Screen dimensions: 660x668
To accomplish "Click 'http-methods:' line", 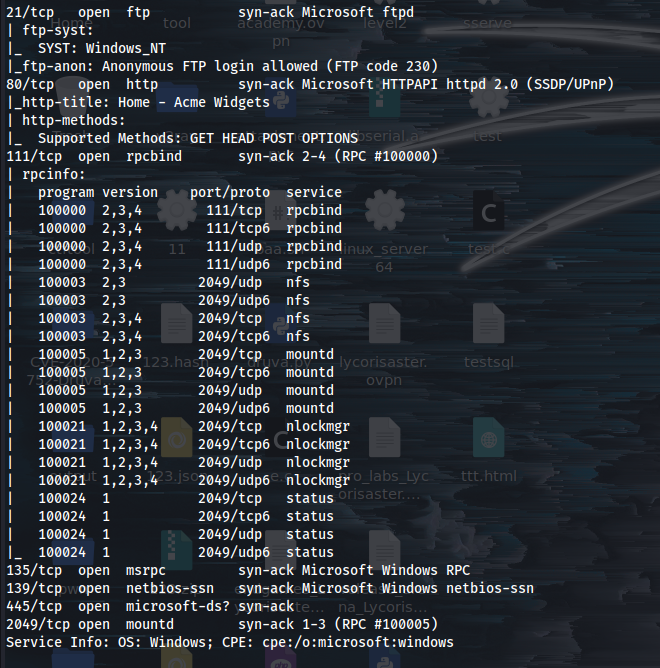I will [x=74, y=121].
